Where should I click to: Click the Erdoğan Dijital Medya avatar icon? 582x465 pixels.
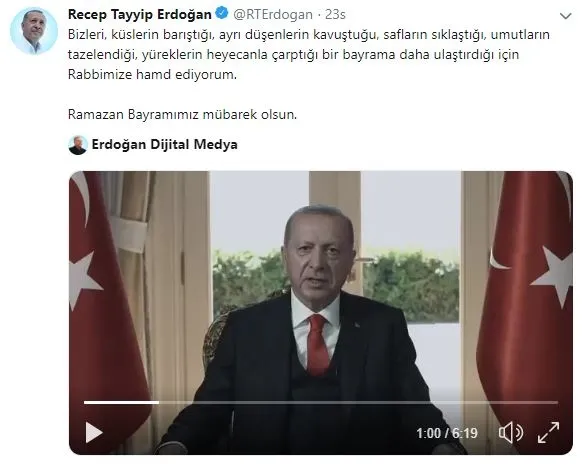78,145
